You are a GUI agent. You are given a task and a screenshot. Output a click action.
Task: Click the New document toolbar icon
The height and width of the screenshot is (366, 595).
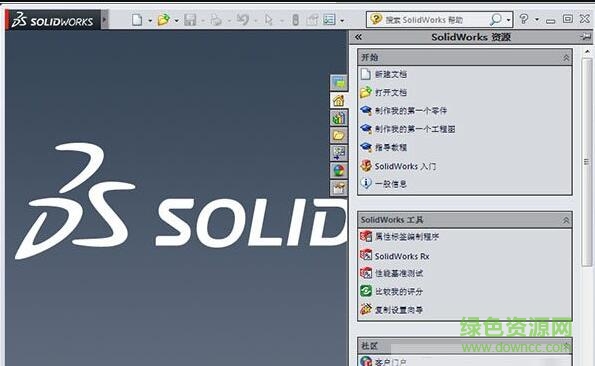(137, 20)
